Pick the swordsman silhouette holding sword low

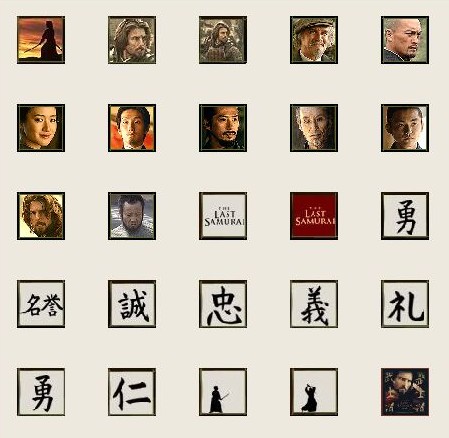click(x=223, y=392)
